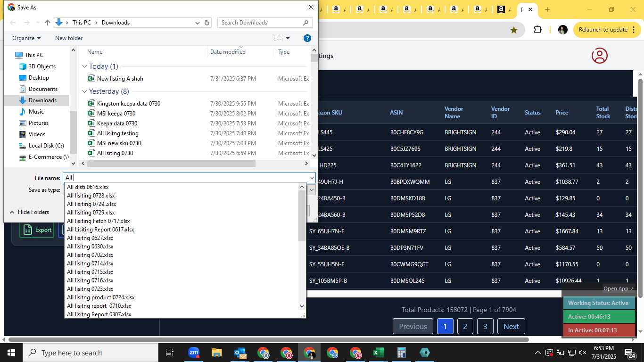The image size is (644, 362).
Task: Click the Export button on webpage
Action: 37,230
